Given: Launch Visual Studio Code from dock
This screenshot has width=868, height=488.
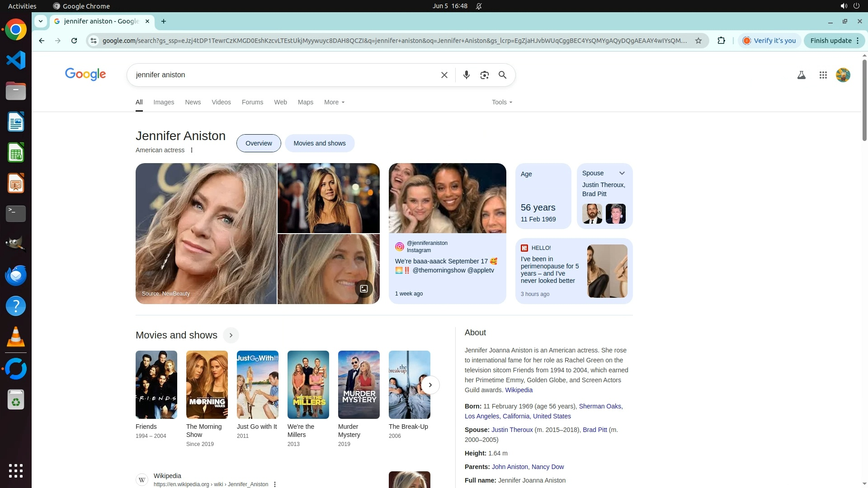Looking at the screenshot, I should 16,60.
